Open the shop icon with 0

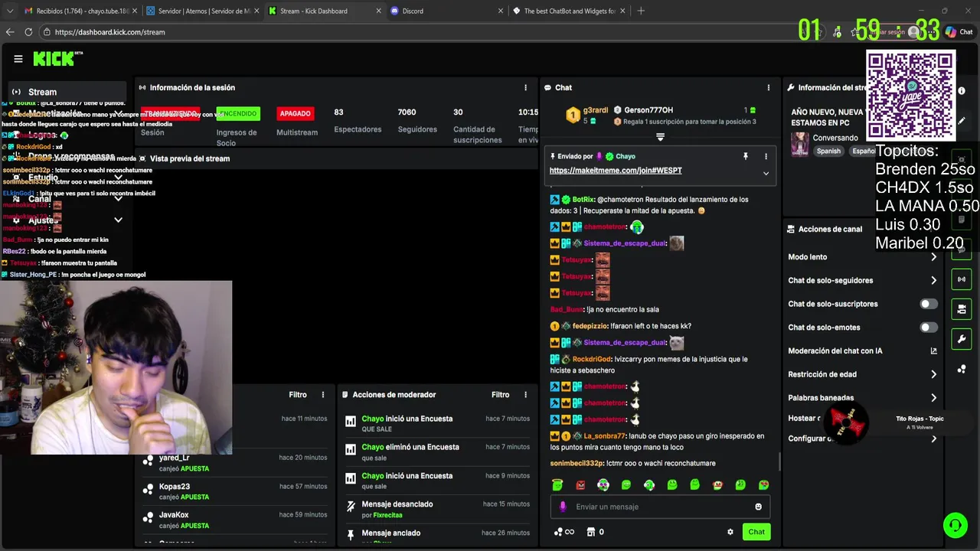(595, 532)
